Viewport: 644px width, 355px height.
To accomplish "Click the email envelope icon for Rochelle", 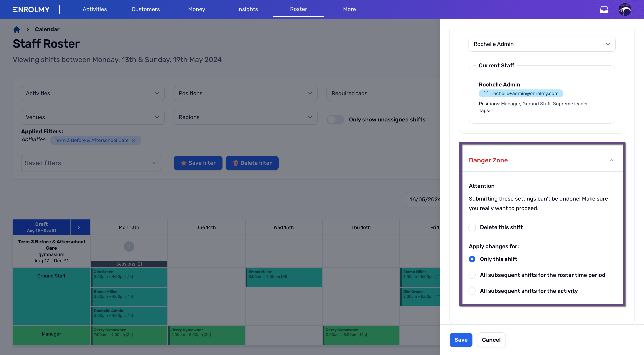I will [x=486, y=93].
